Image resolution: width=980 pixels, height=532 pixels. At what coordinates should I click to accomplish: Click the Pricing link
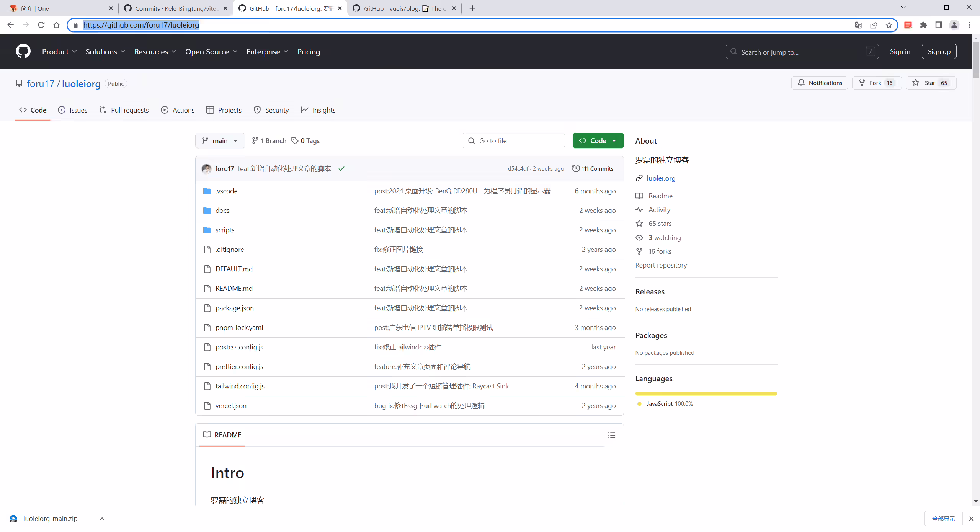[x=309, y=51]
